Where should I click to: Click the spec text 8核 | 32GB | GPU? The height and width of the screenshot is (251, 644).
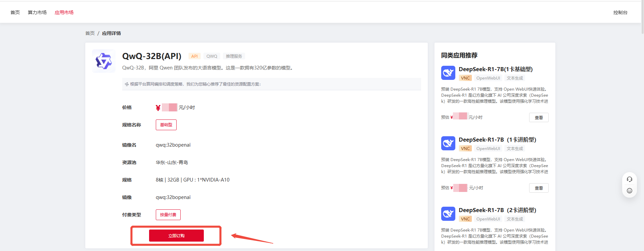(193, 180)
